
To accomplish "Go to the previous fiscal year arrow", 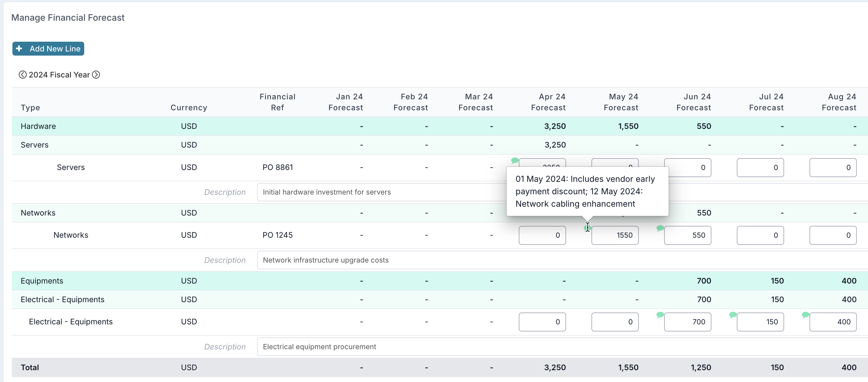I will pos(22,75).
